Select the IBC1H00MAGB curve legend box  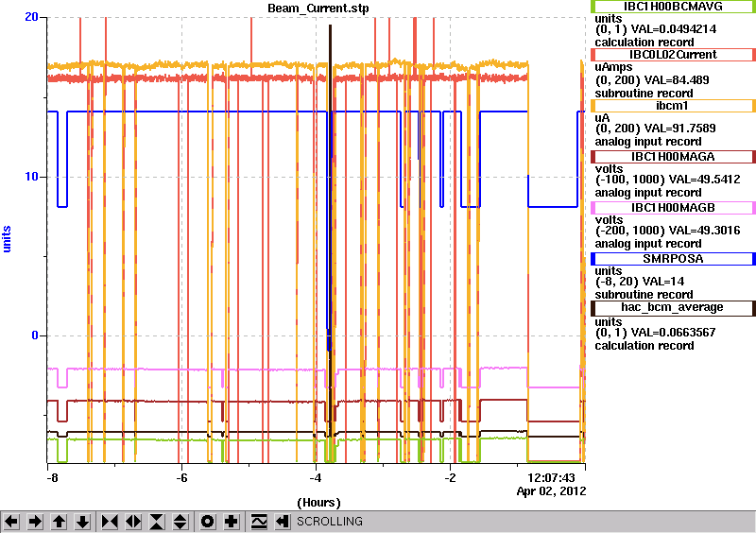[673, 208]
